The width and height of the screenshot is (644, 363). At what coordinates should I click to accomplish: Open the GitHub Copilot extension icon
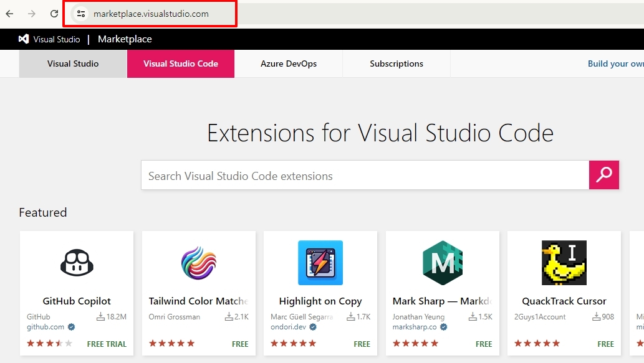pyautogui.click(x=77, y=263)
